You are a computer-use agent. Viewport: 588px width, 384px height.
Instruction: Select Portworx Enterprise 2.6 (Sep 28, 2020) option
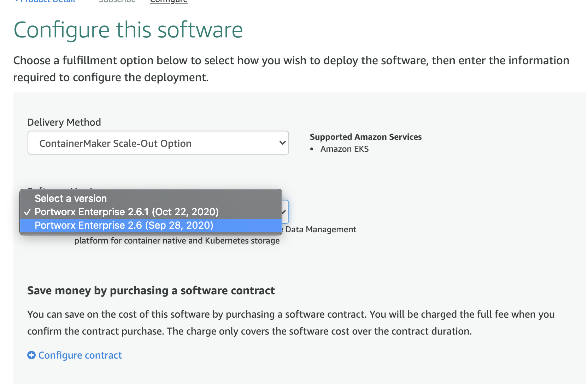tap(124, 226)
